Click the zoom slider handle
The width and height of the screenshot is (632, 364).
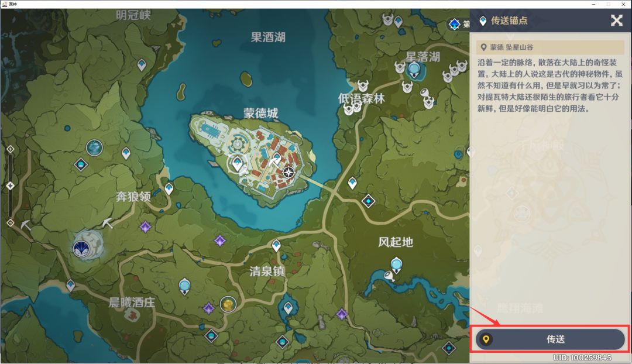click(10, 186)
